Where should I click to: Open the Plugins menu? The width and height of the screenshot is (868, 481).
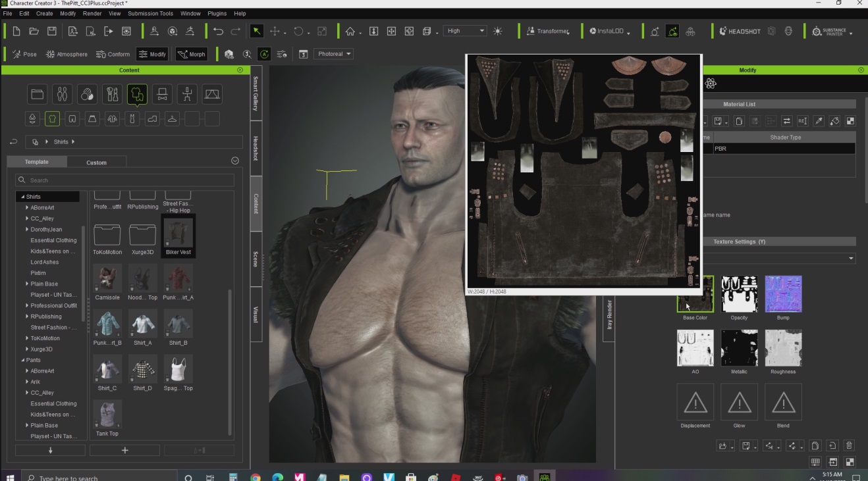tap(217, 13)
